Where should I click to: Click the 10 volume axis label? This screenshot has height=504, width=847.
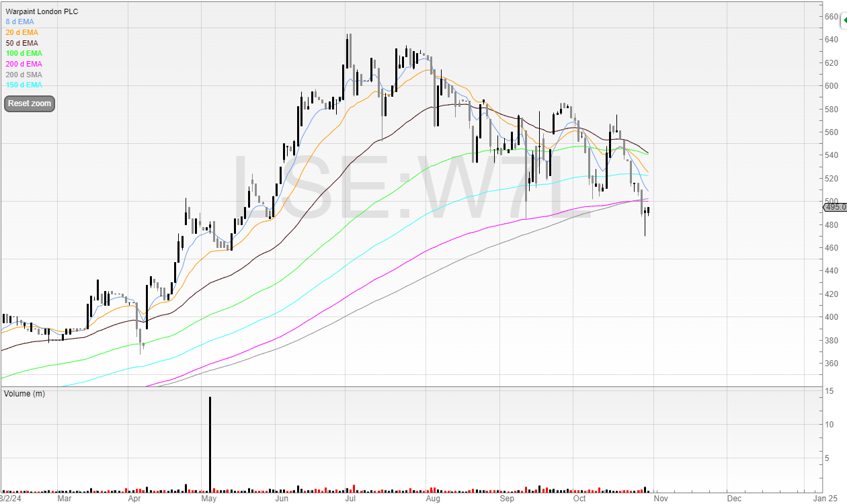pos(830,425)
